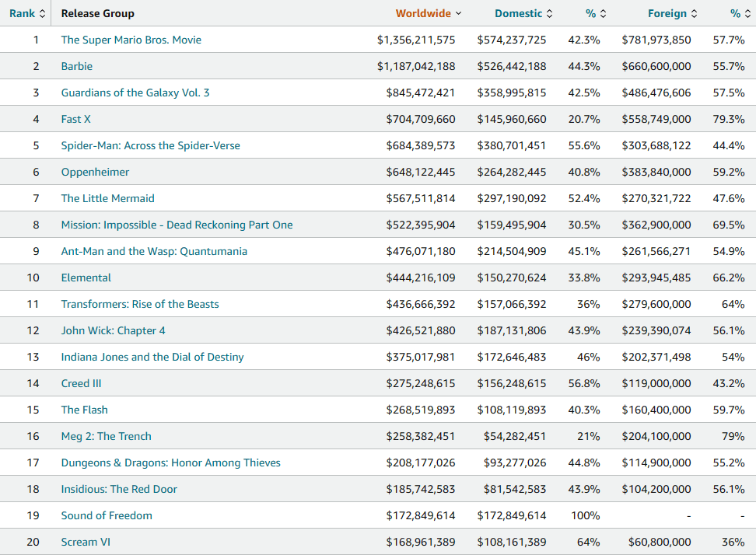View the Oppenheimer release page
The image size is (756, 555).
point(95,172)
